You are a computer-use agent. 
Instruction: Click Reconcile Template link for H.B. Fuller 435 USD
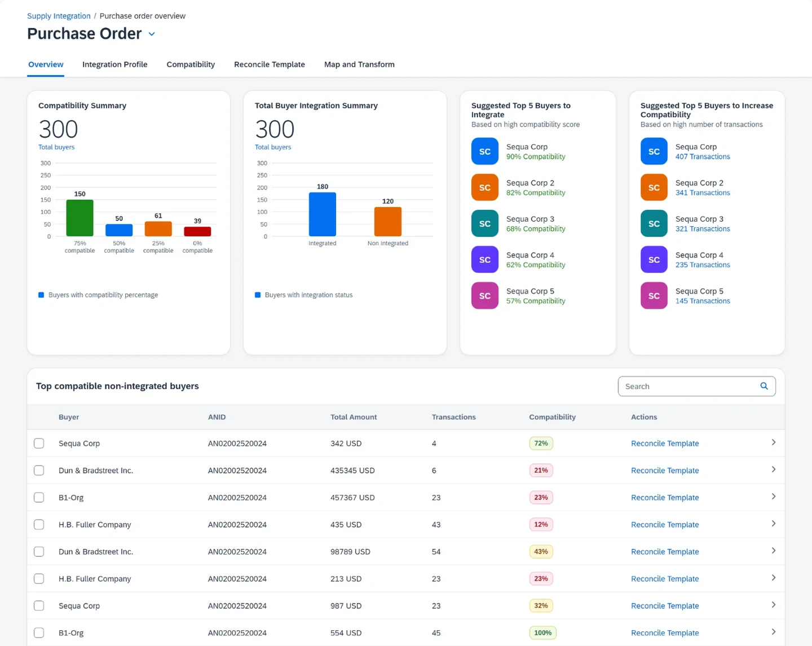click(x=665, y=525)
